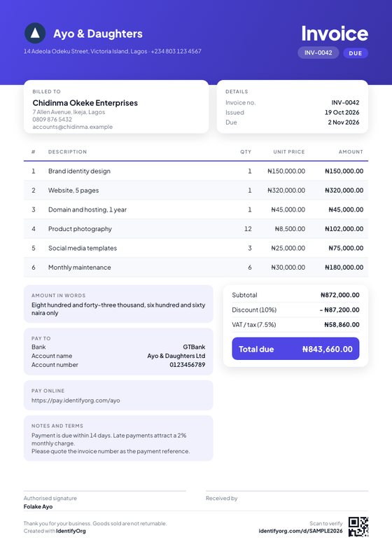Screen dimensions: 392x554
Task: Click the bank name GTBank
Action: click(194, 347)
